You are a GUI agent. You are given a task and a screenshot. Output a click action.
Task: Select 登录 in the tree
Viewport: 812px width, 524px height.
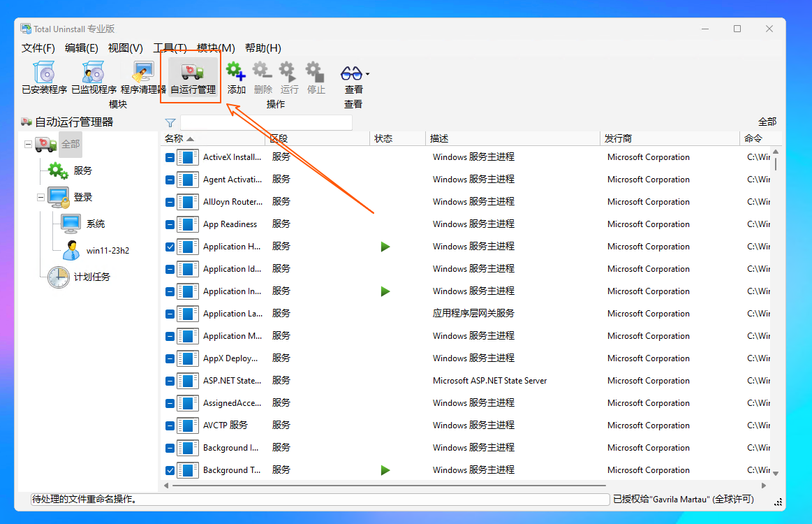pos(83,197)
